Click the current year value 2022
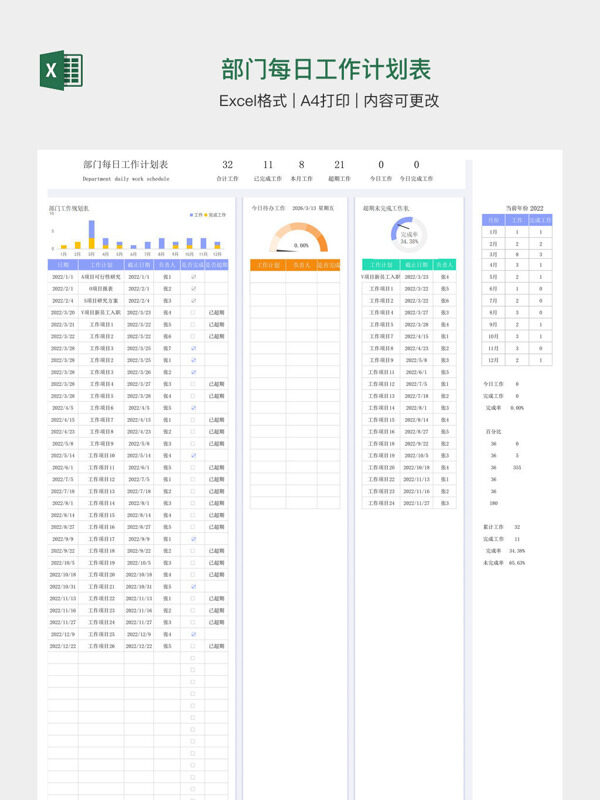Viewport: 600px width, 800px height. coord(536,208)
